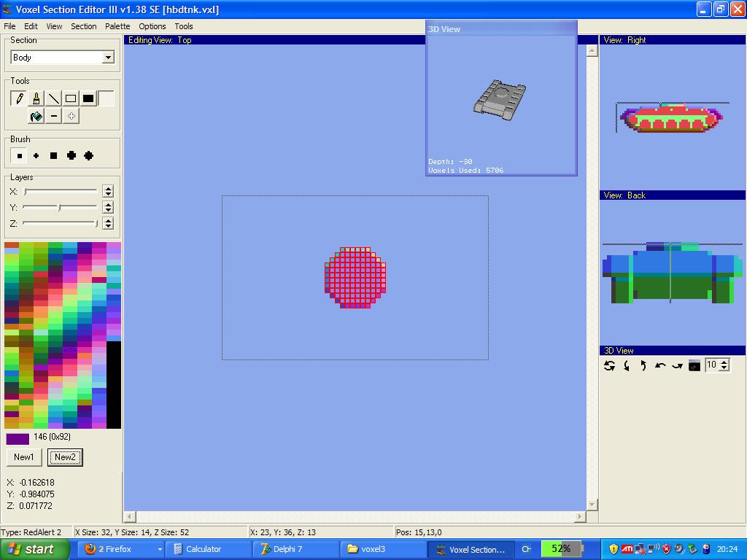Screen dimensions: 747x560
Task: Click the "Pos: 15,13,0" status entry
Action: [419, 532]
